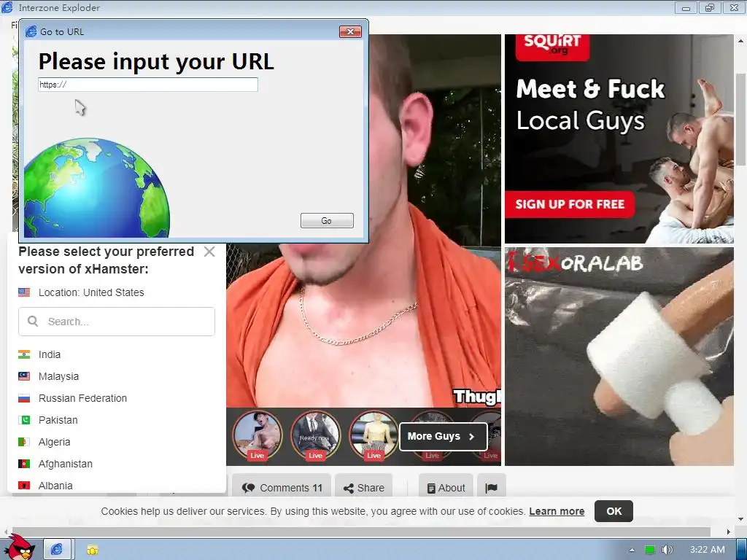Screen dimensions: 747x560
Task: Open the folder icon on the taskbar
Action: 93,550
